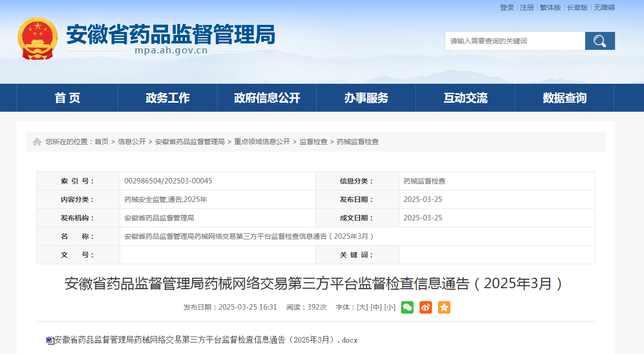The height and width of the screenshot is (354, 644).
Task: Select index number 002986504/202503-00045
Action: pos(168,181)
